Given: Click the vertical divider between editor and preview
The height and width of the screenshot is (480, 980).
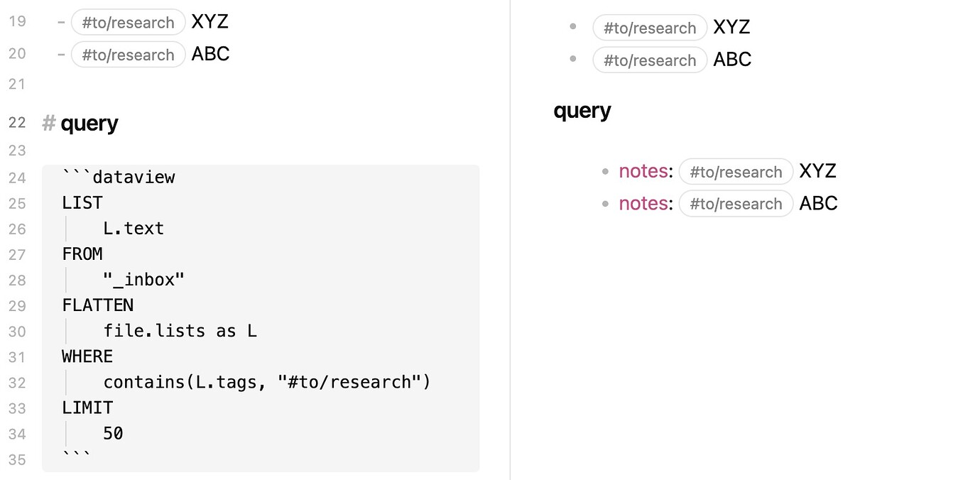Looking at the screenshot, I should pyautogui.click(x=510, y=240).
